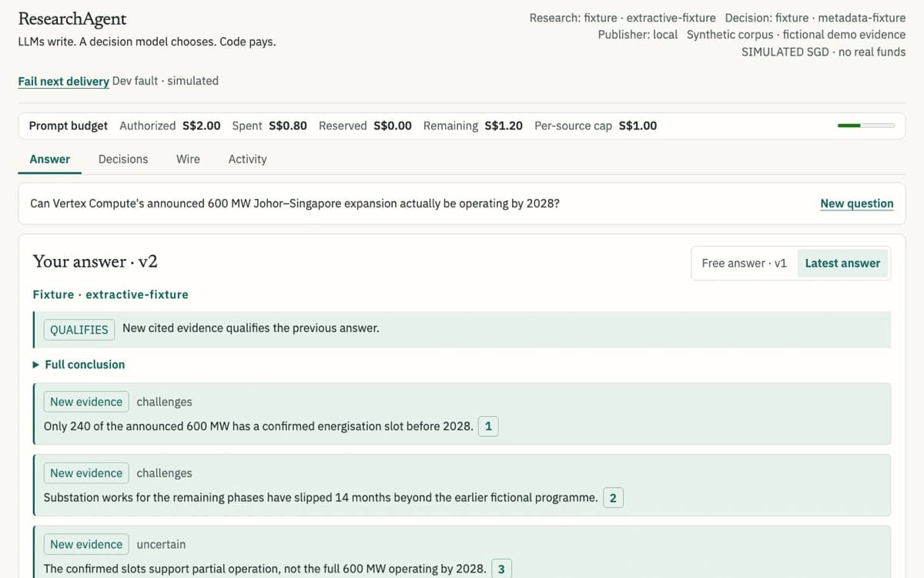Click the confirmed slots partial operation statement
The image size is (924, 578).
[x=265, y=569]
